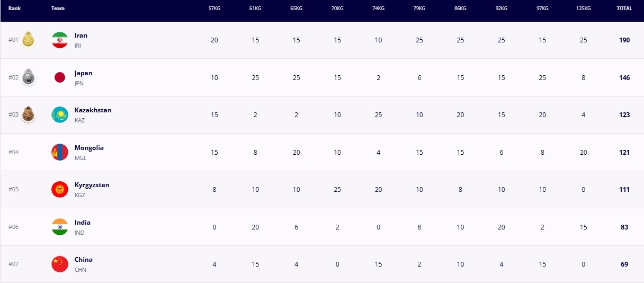Click the China flag icon
The height and width of the screenshot is (283, 644).
tap(60, 264)
